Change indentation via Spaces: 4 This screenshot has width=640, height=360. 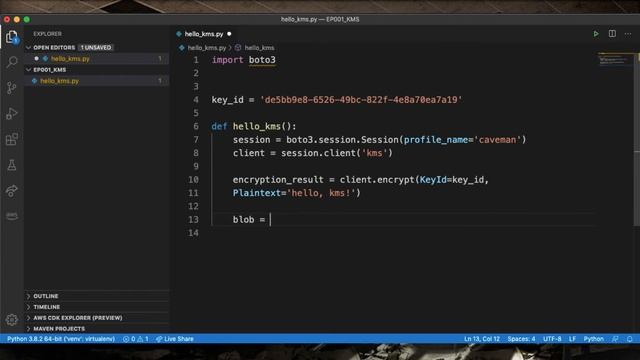pyautogui.click(x=521, y=339)
